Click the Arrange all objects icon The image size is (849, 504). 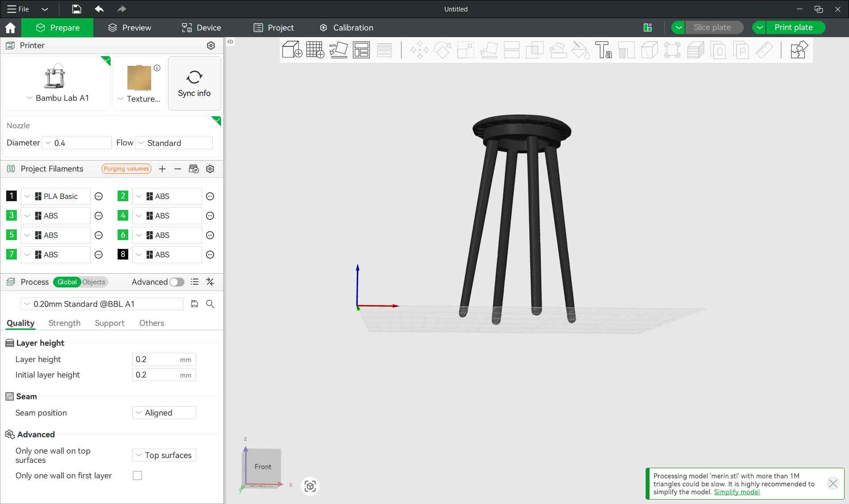pos(361,50)
